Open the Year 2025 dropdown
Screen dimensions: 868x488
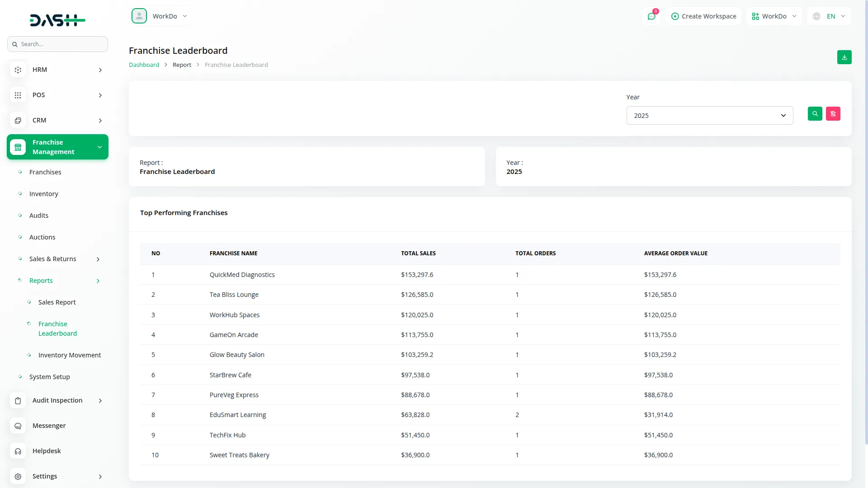(709, 116)
